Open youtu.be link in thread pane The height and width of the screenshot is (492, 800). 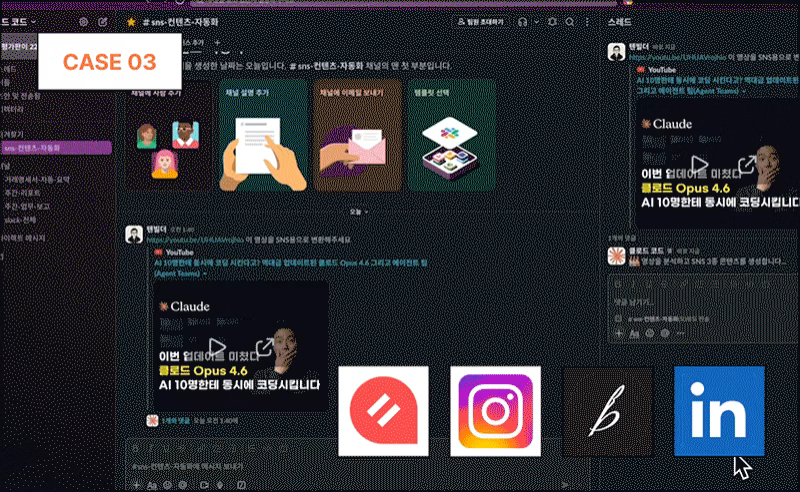coord(678,57)
